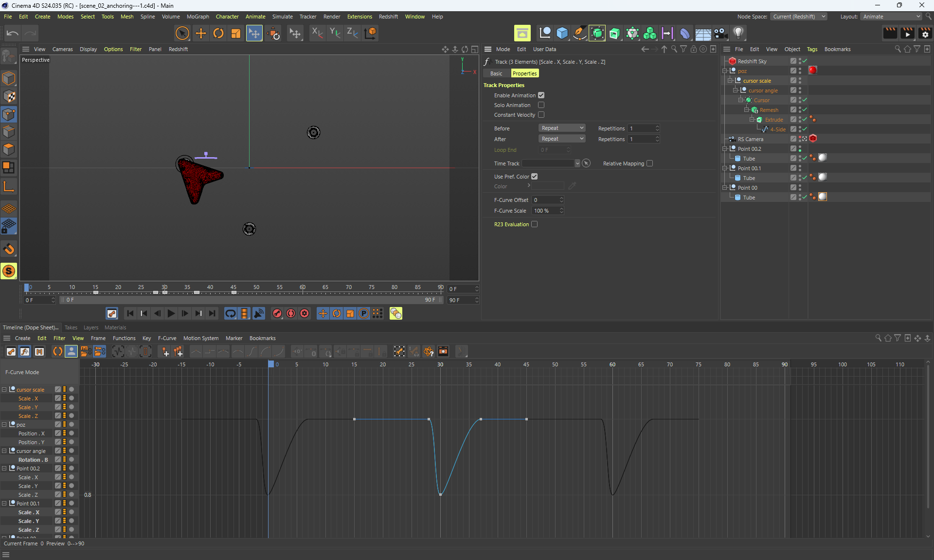Click the Light bulb icon in toolbar
The image size is (934, 560).
(x=738, y=33)
